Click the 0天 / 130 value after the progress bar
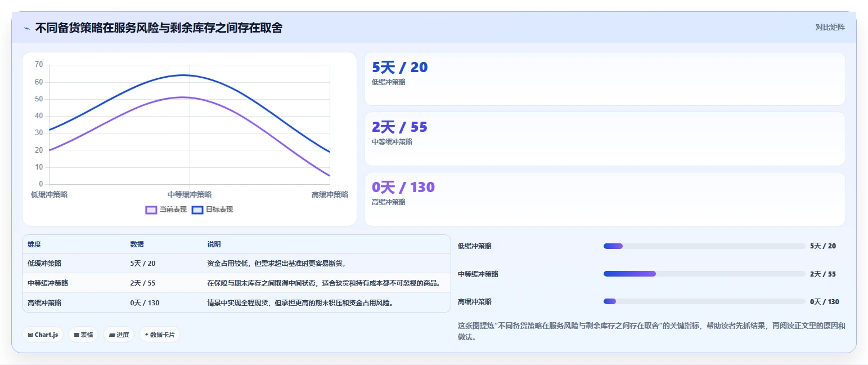The image size is (868, 365). point(825,301)
